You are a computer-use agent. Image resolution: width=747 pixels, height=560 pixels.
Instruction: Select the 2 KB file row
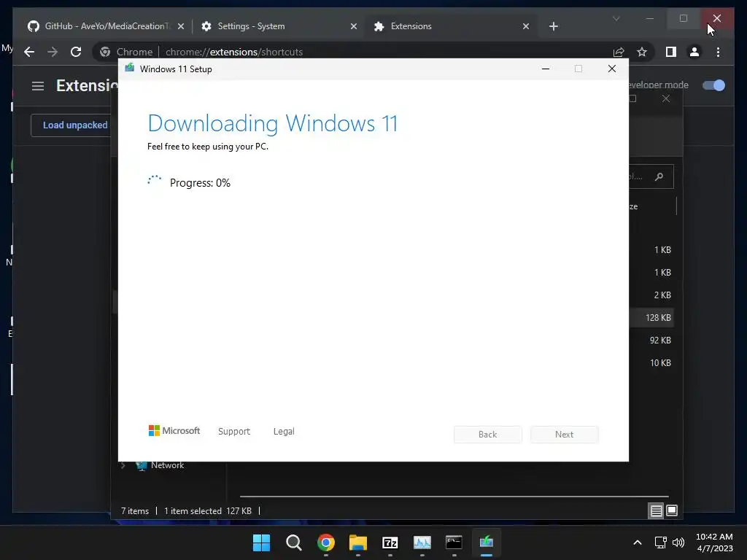(x=651, y=295)
